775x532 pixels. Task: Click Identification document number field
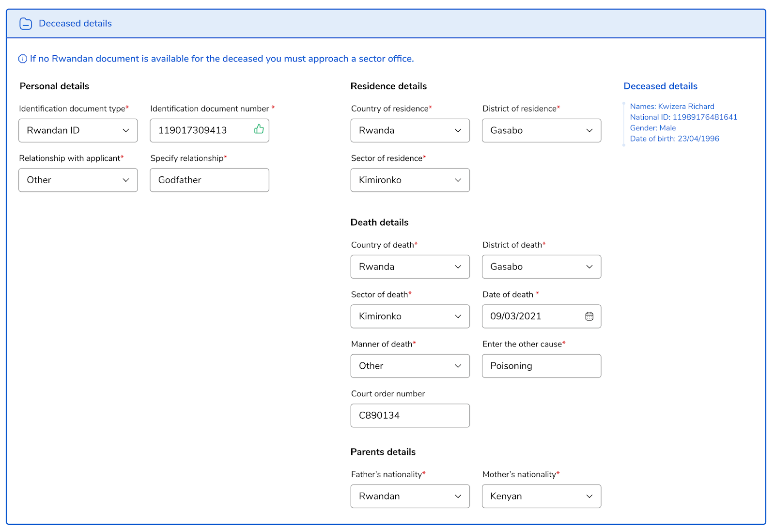(x=209, y=130)
